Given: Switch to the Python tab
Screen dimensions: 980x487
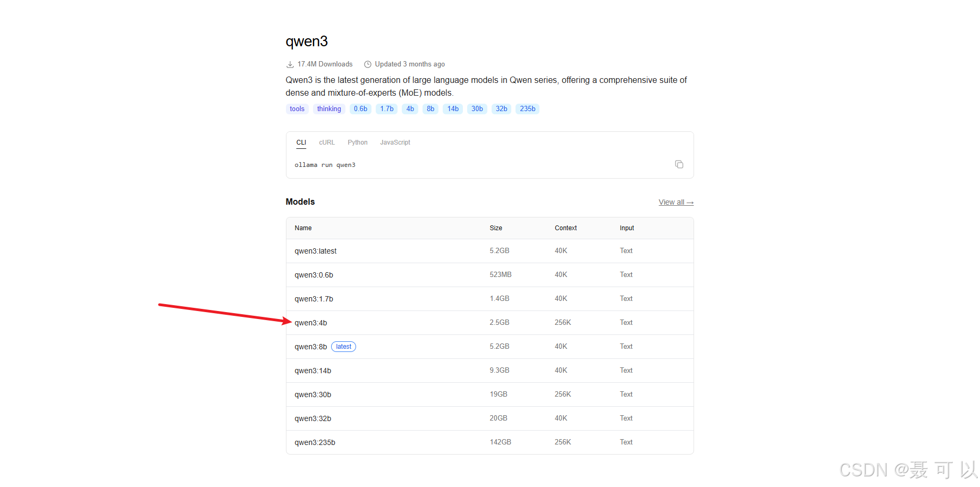Looking at the screenshot, I should (358, 142).
